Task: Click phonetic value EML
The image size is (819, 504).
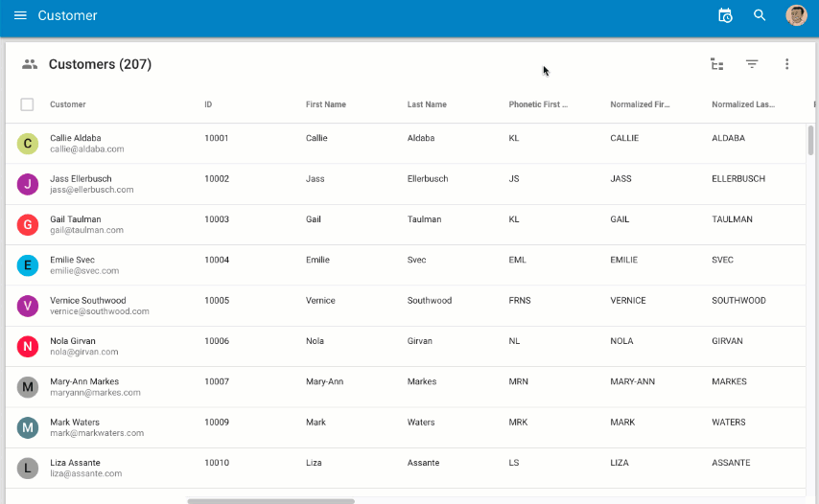Action: (517, 260)
